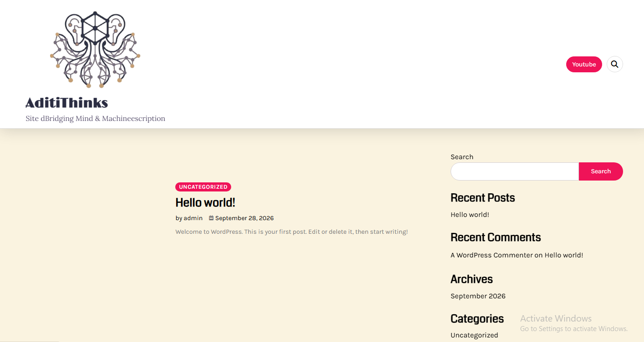644x342 pixels.
Task: Open the header search magnifier icon
Action: tap(614, 64)
